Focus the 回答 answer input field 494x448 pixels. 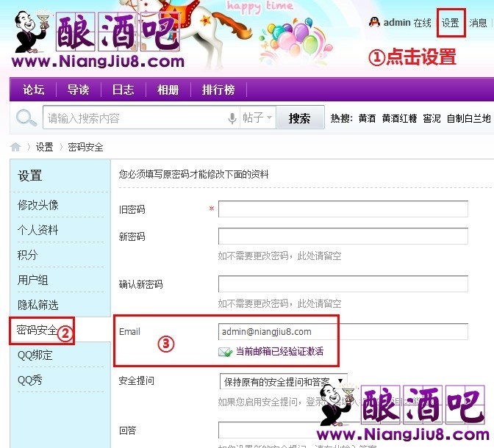(343, 430)
